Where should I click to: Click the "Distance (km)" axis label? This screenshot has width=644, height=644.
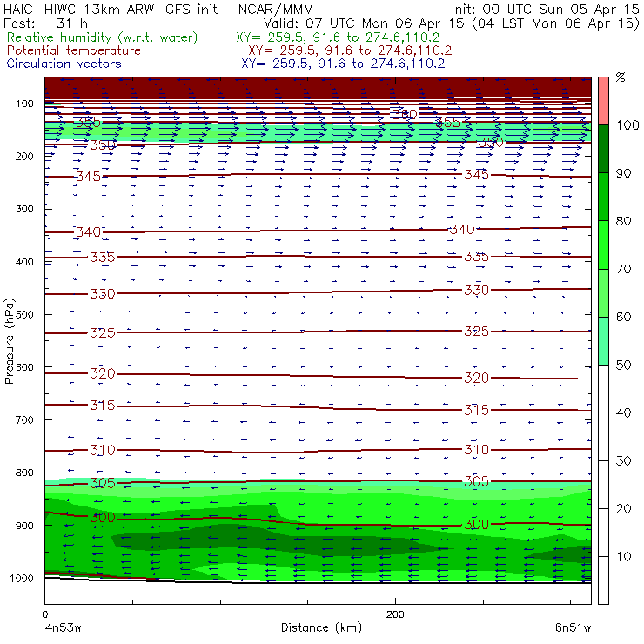pyautogui.click(x=322, y=627)
